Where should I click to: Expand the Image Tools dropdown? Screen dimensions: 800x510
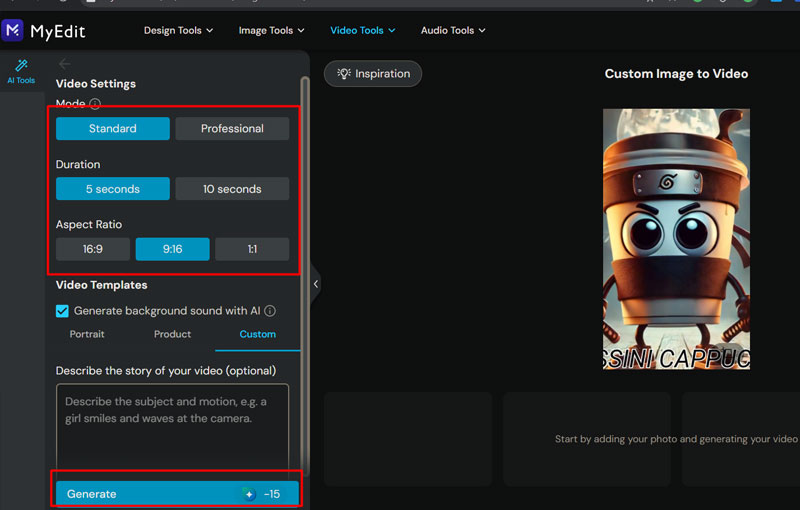271,30
